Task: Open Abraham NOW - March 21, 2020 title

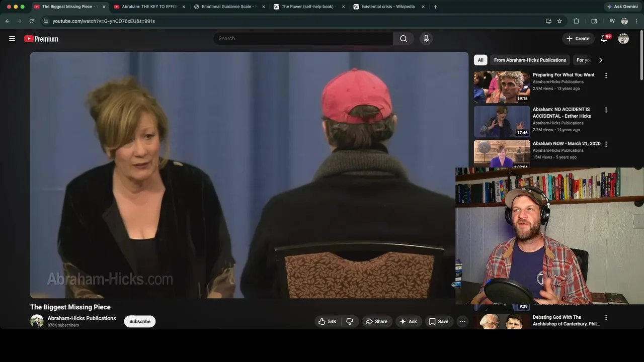Action: pyautogui.click(x=567, y=144)
